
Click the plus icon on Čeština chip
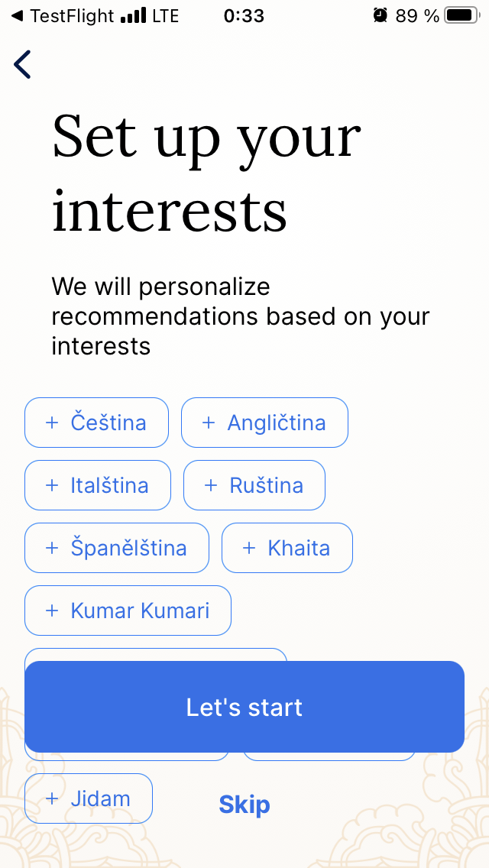pos(52,423)
